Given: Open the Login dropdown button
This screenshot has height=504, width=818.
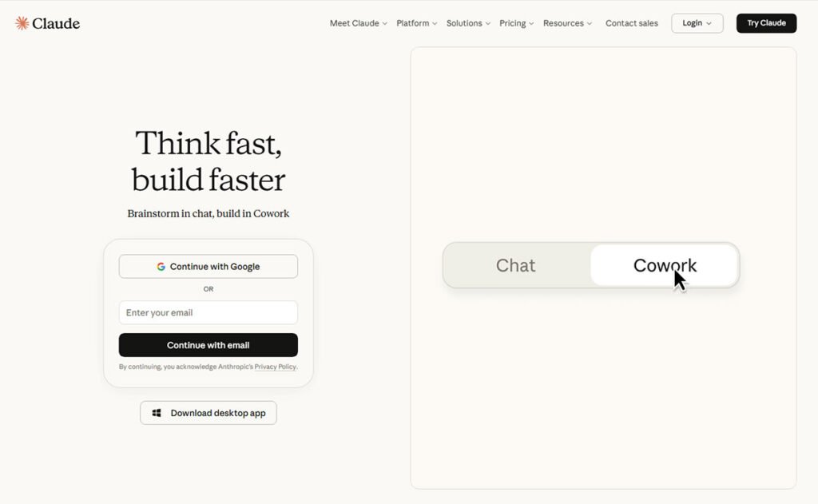Looking at the screenshot, I should [x=697, y=23].
